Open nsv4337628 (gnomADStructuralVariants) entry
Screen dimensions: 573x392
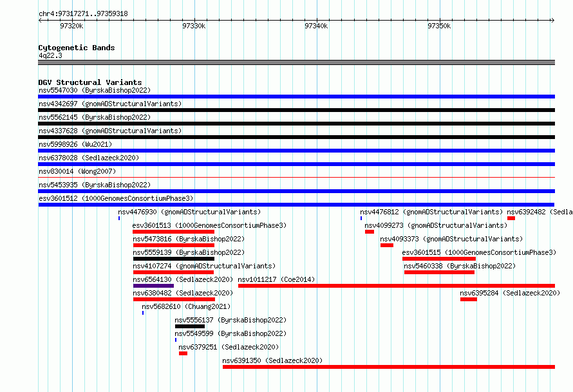(110, 131)
